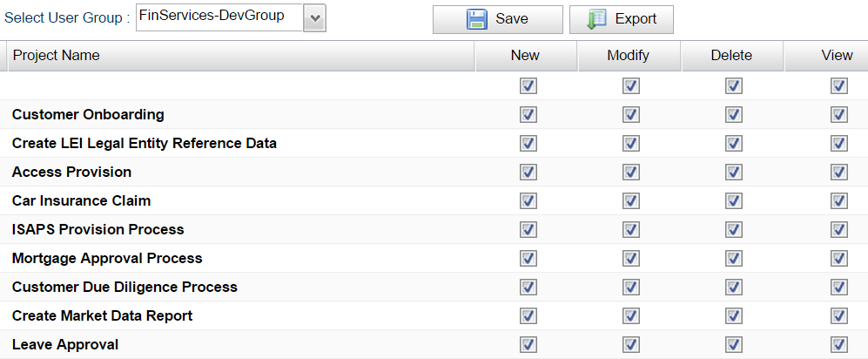Click the Save button label

point(512,19)
